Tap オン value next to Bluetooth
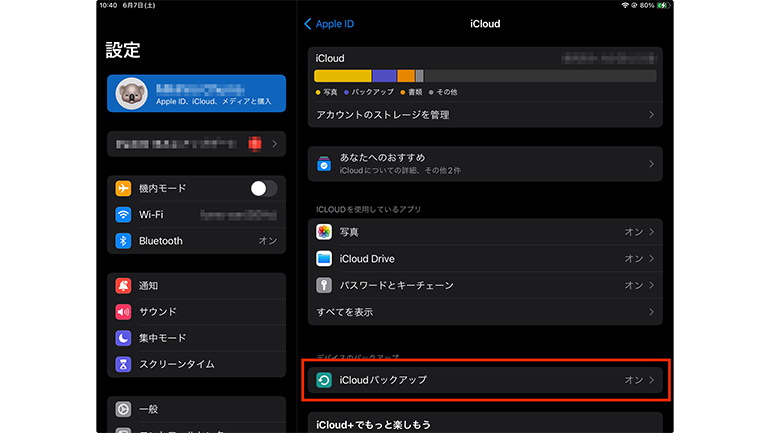 268,241
